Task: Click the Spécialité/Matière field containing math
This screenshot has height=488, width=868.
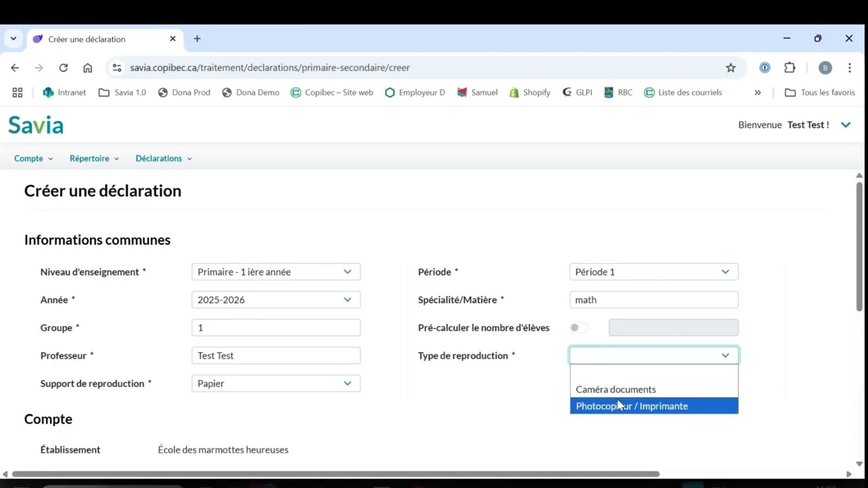Action: click(654, 300)
